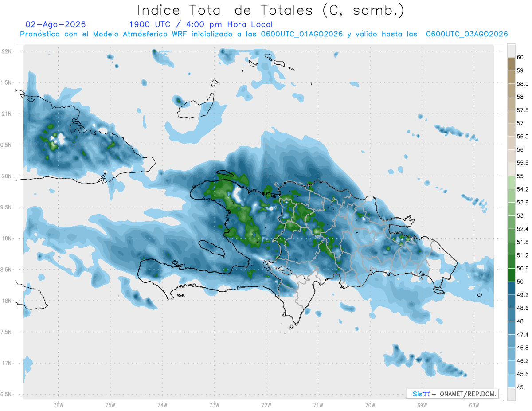Click the colorbar label '52.4'
532x411 pixels.
523,228
